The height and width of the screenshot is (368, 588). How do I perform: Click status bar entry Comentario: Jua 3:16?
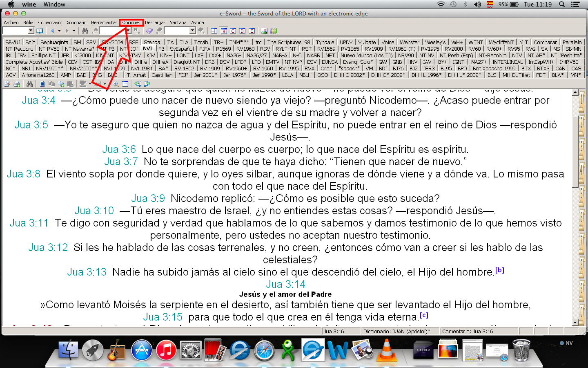468,331
